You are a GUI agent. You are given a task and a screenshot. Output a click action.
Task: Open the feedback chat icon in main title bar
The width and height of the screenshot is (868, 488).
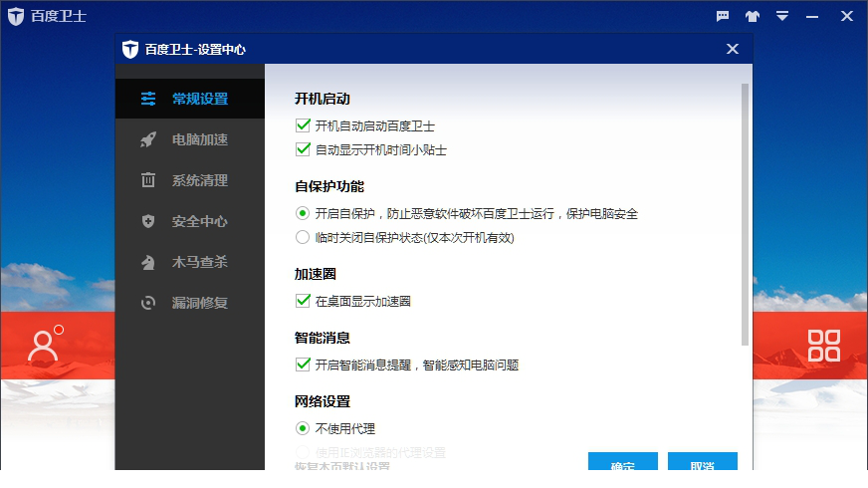click(x=723, y=16)
